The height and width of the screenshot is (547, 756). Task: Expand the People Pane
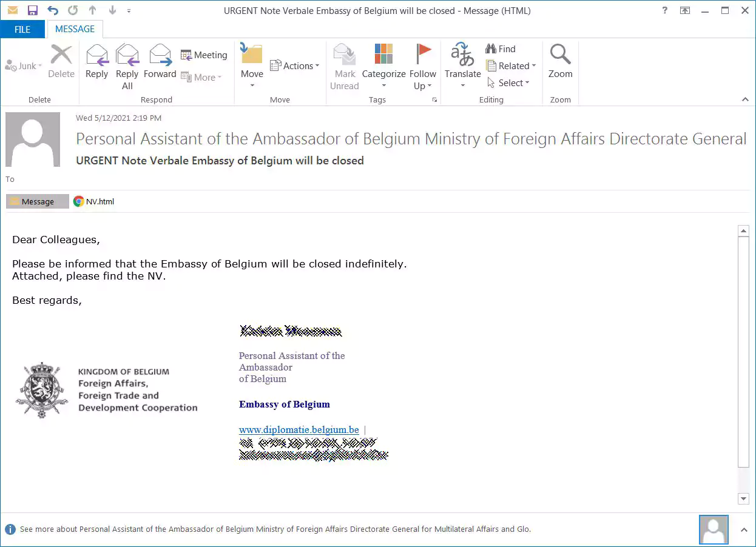click(x=744, y=529)
